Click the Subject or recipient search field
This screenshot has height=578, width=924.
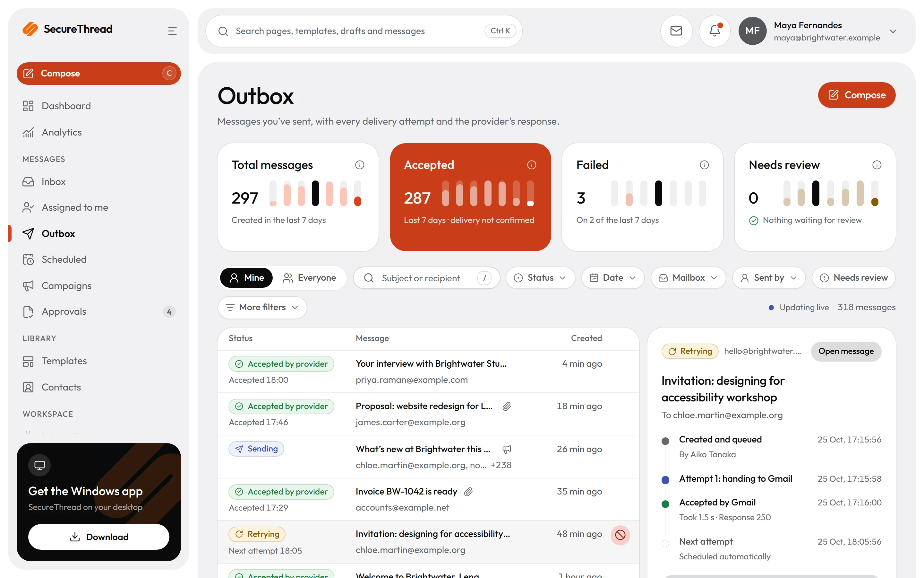pos(426,278)
